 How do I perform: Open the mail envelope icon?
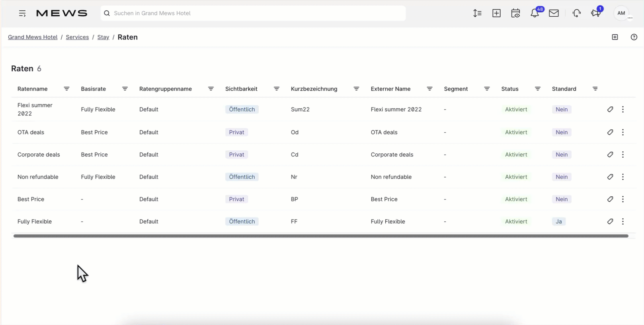pyautogui.click(x=554, y=13)
